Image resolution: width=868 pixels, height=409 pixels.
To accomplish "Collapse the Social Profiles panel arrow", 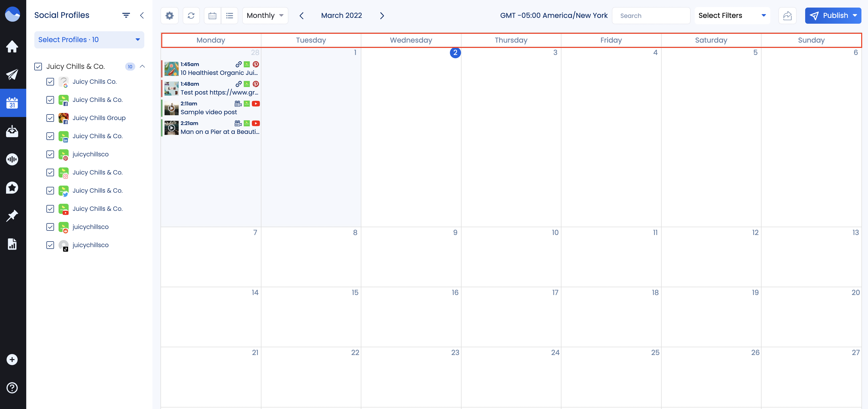I will point(142,15).
